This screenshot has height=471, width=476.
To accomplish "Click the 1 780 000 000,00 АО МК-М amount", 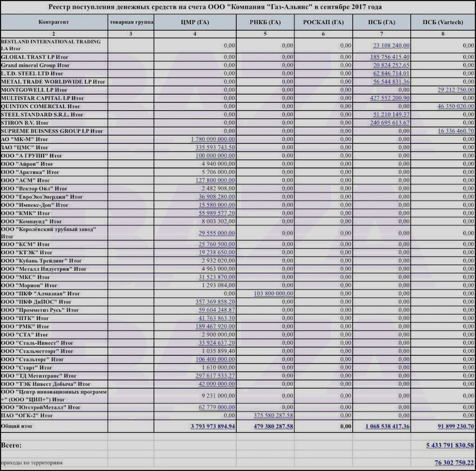I will tap(213, 139).
